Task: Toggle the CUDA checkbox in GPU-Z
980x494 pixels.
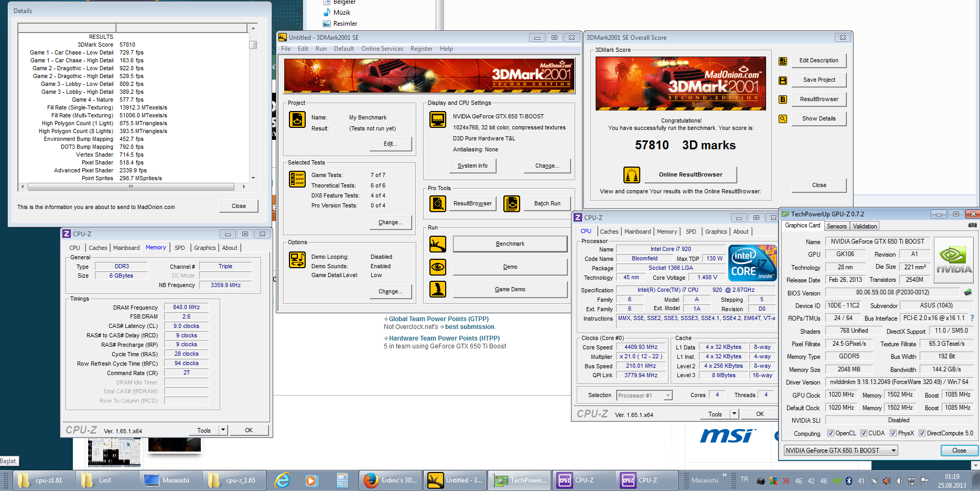Action: (x=864, y=433)
